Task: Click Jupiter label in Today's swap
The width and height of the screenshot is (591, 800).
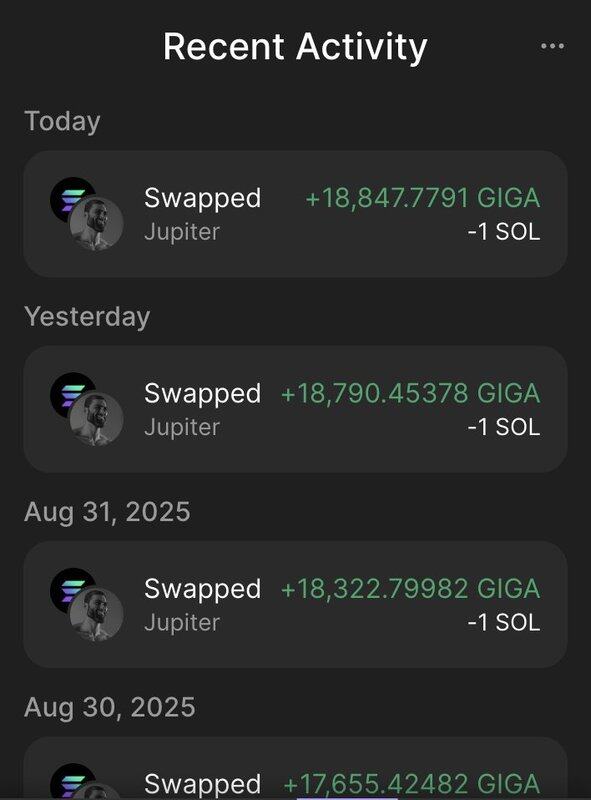Action: click(x=182, y=232)
